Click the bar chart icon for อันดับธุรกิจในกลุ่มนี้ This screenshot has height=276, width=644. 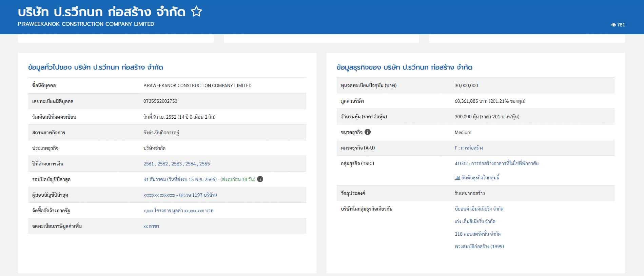(457, 178)
